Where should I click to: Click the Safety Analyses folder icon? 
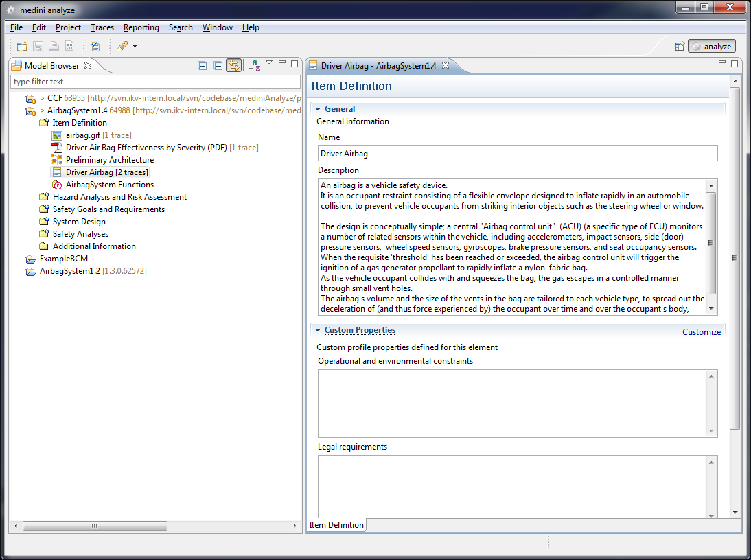tap(44, 234)
